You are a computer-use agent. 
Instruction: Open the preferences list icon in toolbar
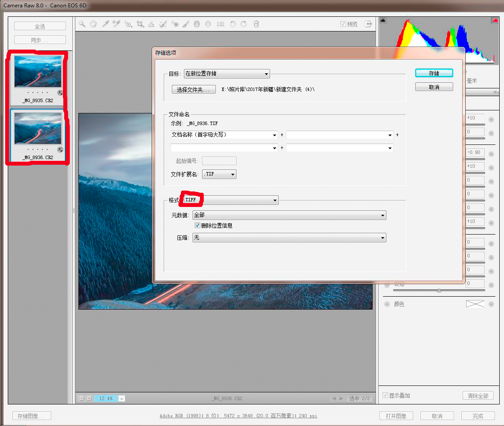coord(221,24)
